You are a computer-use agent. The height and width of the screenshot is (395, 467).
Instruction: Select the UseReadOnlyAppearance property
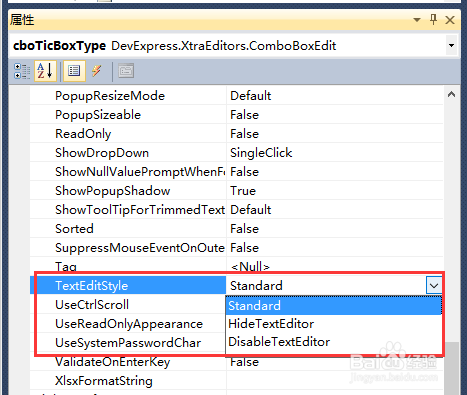tap(128, 324)
